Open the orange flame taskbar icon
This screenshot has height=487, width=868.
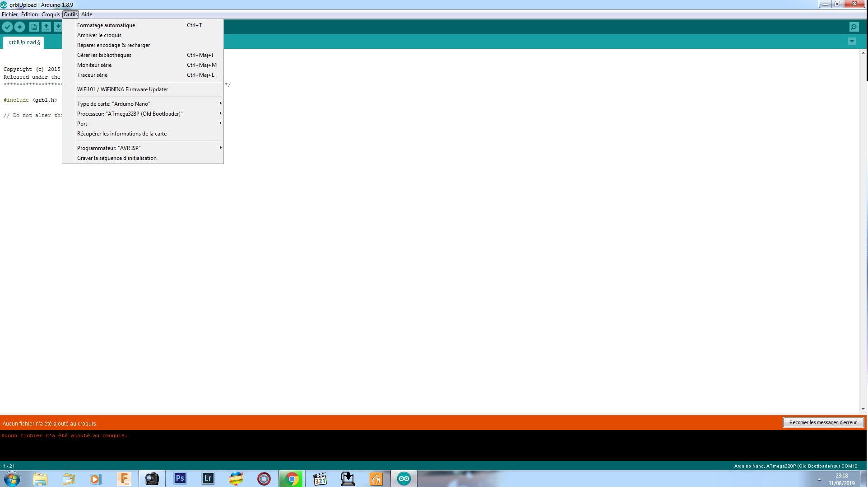tap(376, 479)
